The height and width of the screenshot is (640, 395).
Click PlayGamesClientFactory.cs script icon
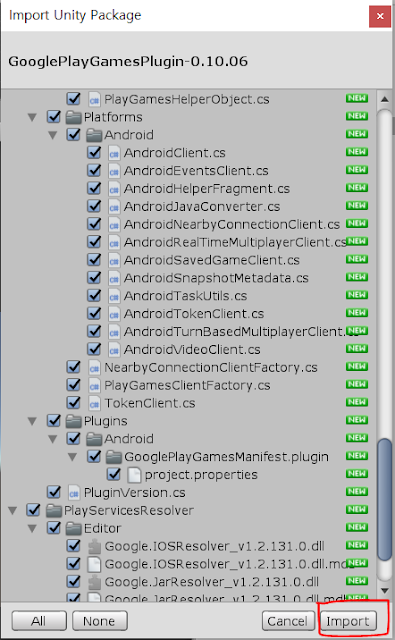coord(94,385)
